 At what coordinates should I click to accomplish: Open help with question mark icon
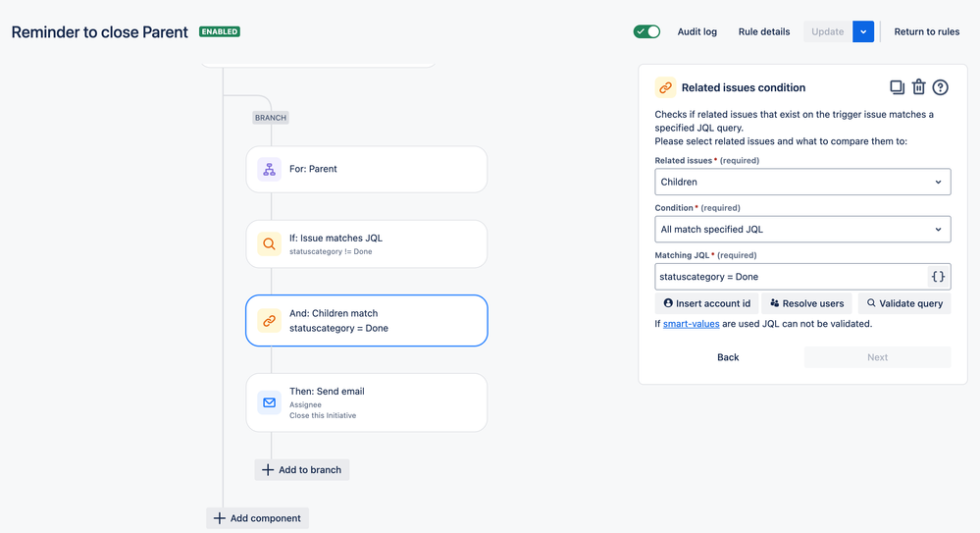click(940, 87)
